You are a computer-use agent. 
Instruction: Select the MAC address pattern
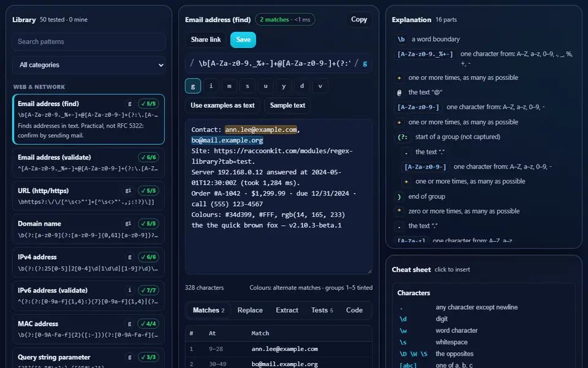[88, 329]
